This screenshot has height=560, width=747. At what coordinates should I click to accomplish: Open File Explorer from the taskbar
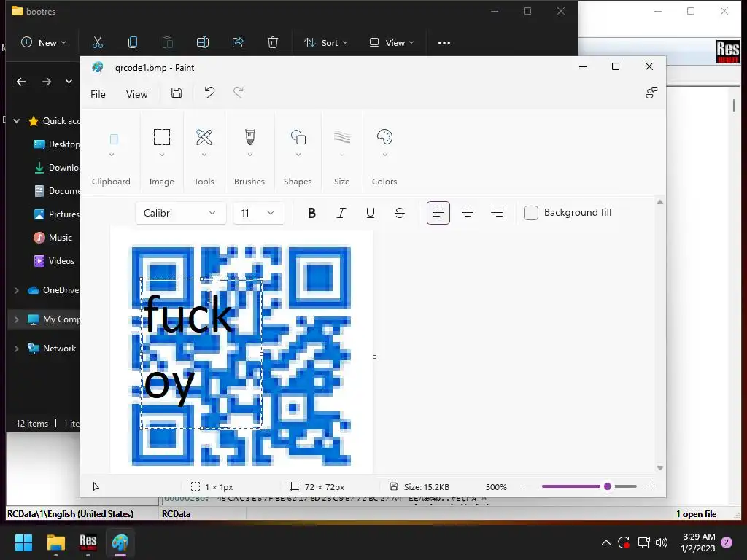click(x=55, y=542)
